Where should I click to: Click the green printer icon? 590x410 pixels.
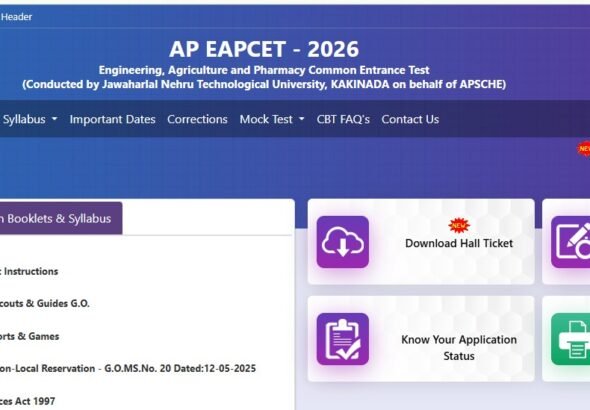click(x=570, y=339)
